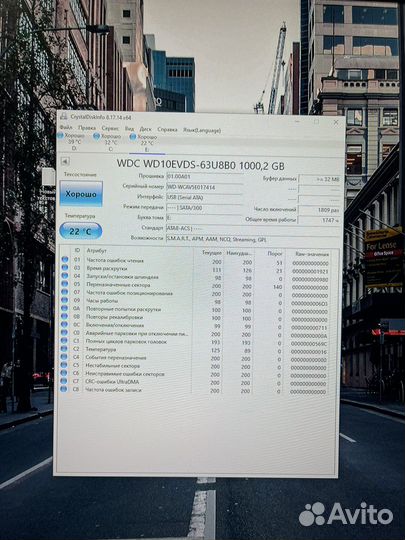Click status icon for attribute 03 spin-up time
The height and width of the screenshot is (540, 405).
tap(64, 268)
